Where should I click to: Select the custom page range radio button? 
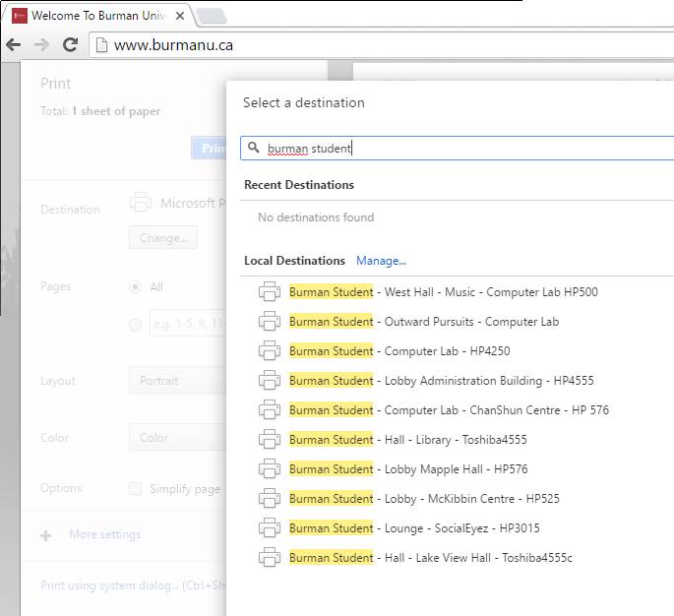pyautogui.click(x=136, y=325)
